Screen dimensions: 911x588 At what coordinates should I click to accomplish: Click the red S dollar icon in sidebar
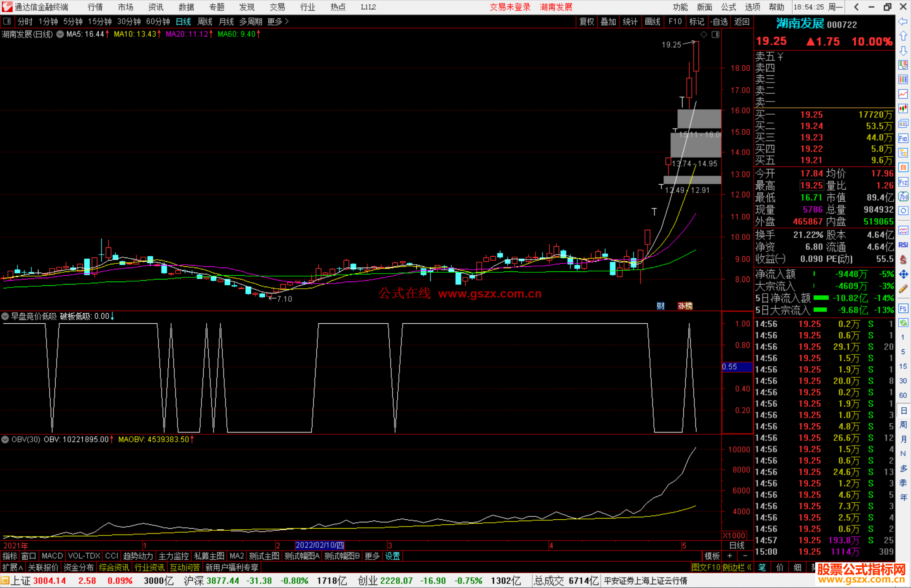point(903,260)
